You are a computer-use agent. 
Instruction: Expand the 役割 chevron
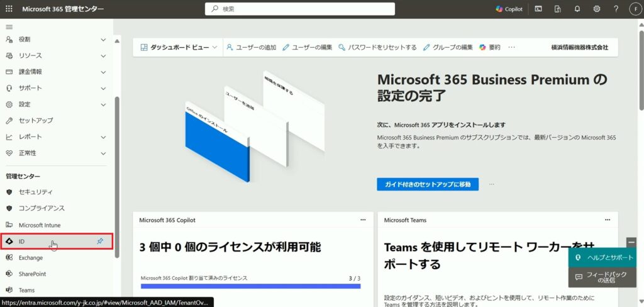click(x=104, y=40)
